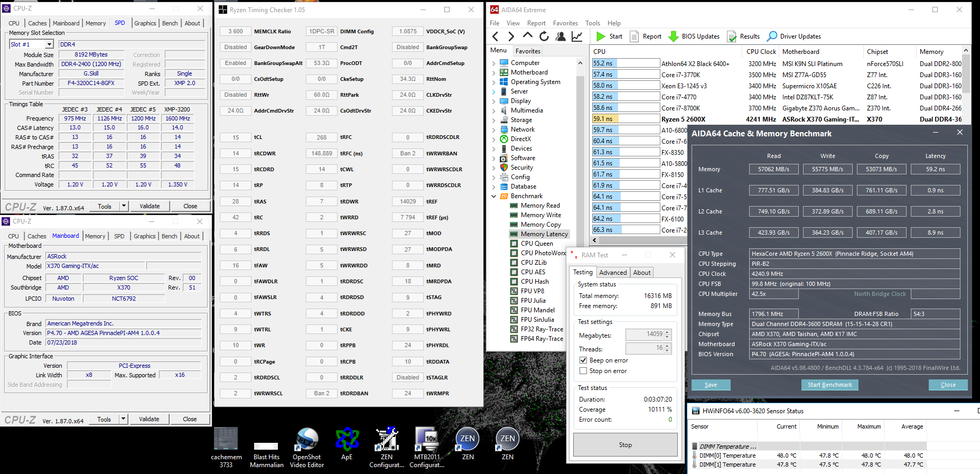Open MTB2011 Configuration desktop icon
This screenshot has height=474, width=980.
coord(427,447)
